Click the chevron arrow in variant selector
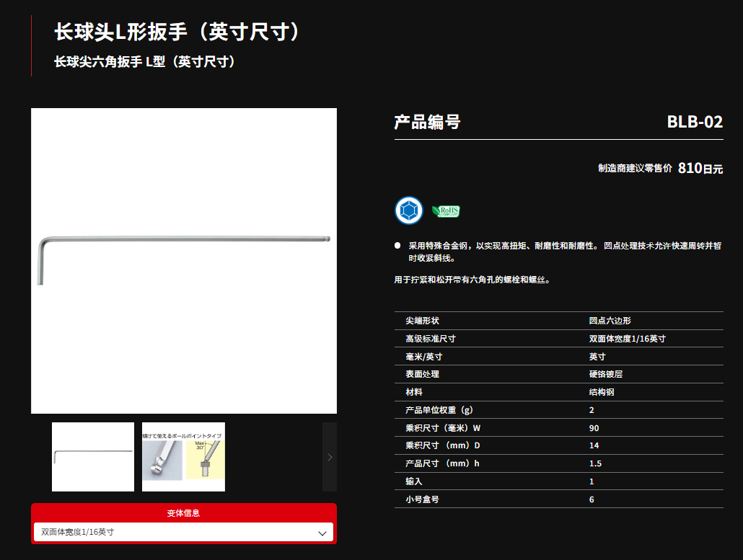 pos(322,533)
